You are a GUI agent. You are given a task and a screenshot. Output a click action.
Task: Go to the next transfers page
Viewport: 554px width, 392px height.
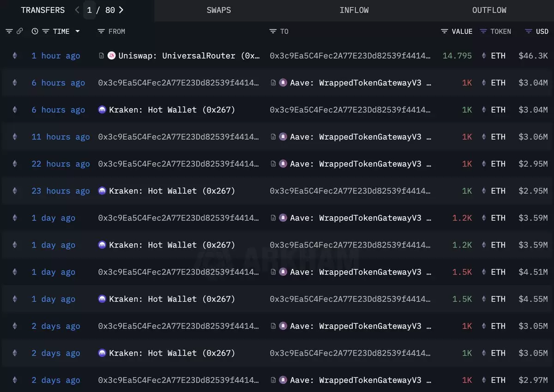(121, 10)
